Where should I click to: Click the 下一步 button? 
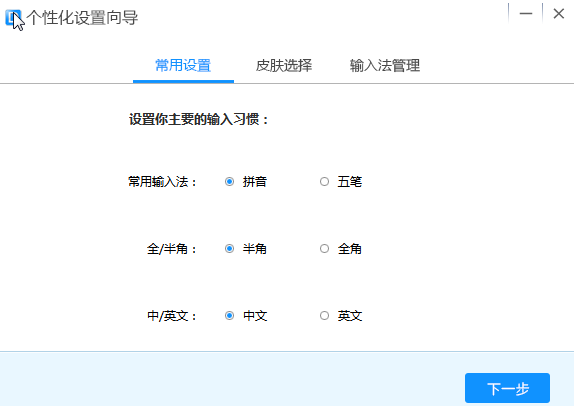point(507,388)
